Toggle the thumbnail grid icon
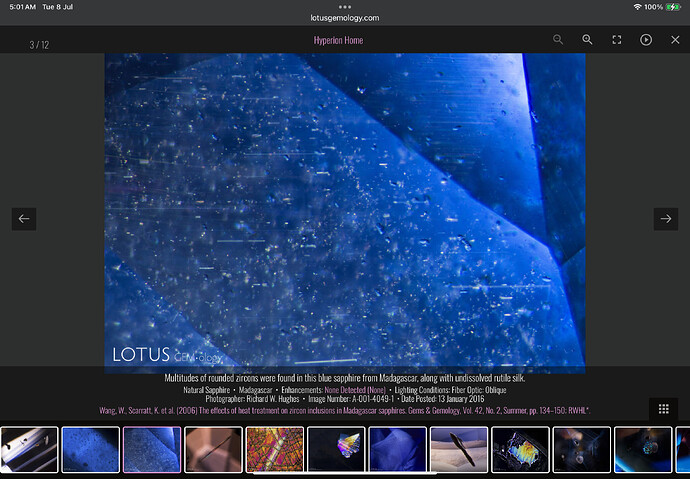 point(664,409)
